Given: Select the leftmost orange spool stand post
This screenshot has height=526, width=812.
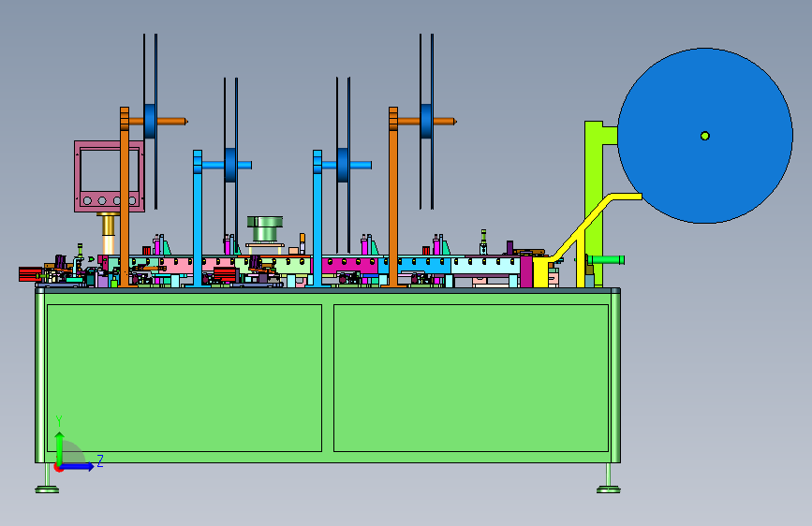Looking at the screenshot, I should tap(125, 197).
